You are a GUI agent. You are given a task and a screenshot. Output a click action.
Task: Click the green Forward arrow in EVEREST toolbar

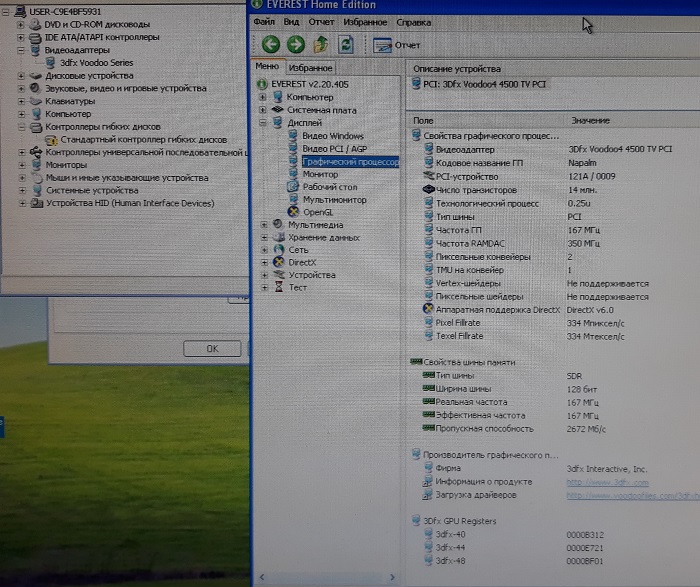point(296,44)
